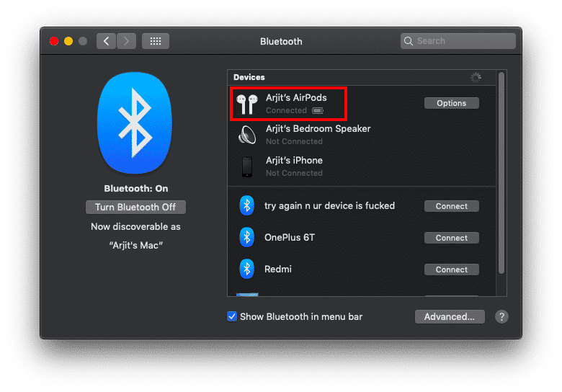
Task: Go back with the left chevron
Action: (x=106, y=41)
